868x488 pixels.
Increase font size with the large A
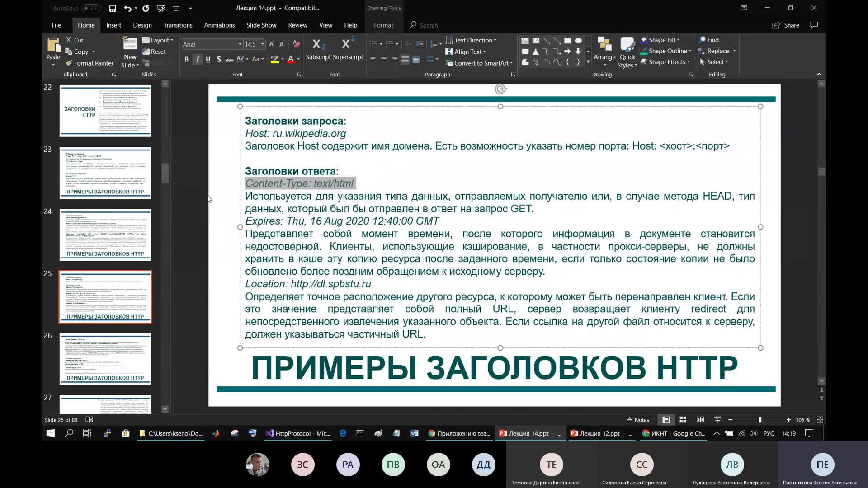click(x=271, y=44)
